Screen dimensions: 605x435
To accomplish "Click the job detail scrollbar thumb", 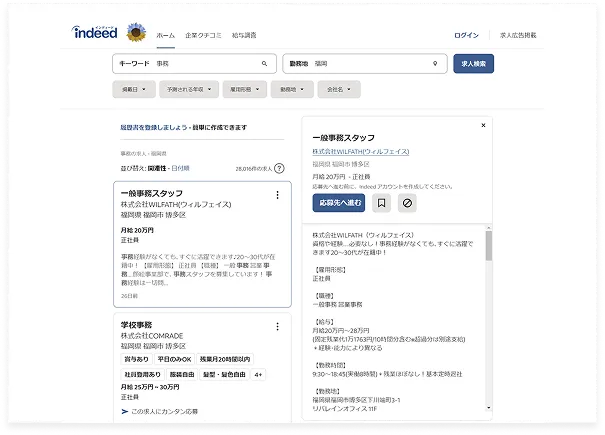I will click(488, 246).
